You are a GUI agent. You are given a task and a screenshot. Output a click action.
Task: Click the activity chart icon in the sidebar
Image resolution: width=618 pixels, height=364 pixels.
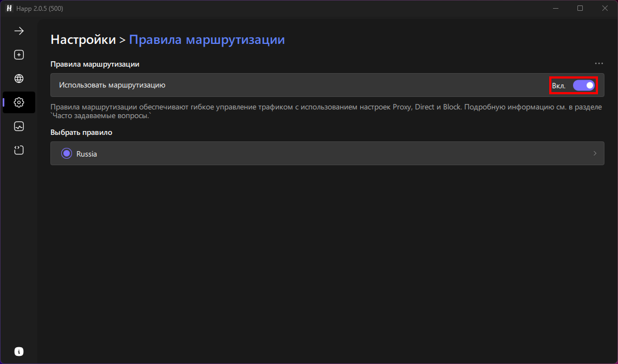(x=18, y=126)
